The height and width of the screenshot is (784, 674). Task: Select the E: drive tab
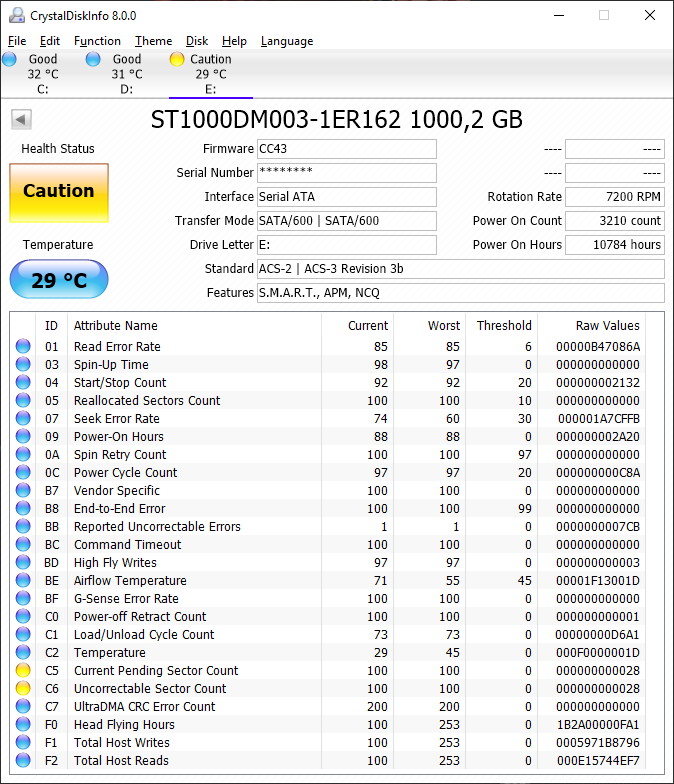(x=210, y=74)
